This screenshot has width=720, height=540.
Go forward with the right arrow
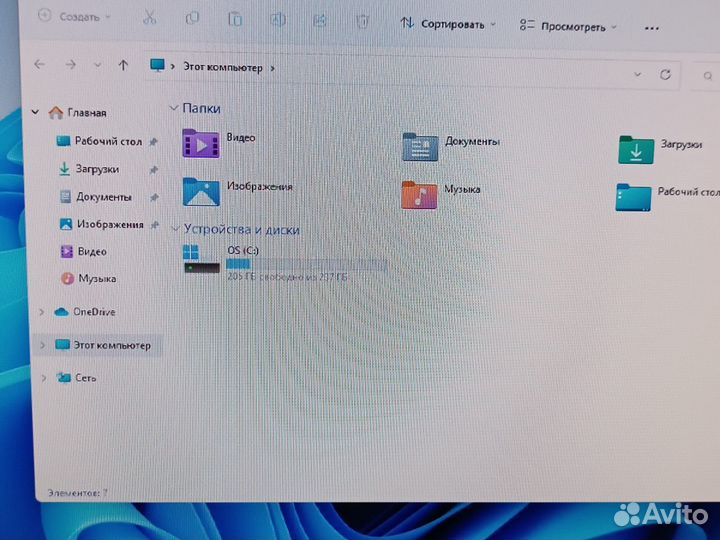coord(70,65)
